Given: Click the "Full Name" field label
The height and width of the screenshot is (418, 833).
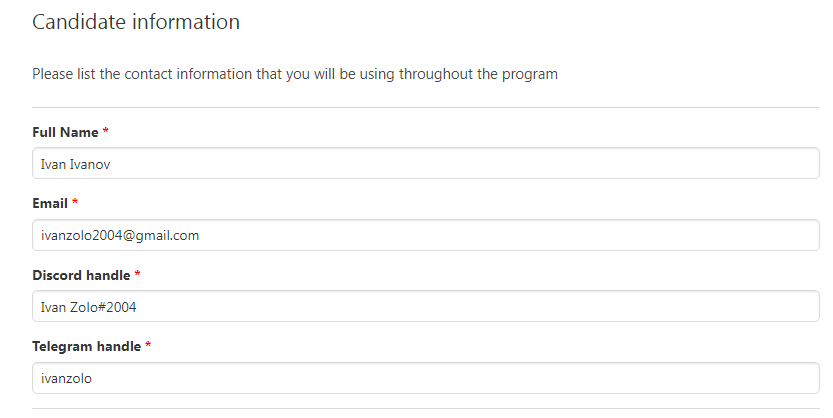Looking at the screenshot, I should pos(65,132).
